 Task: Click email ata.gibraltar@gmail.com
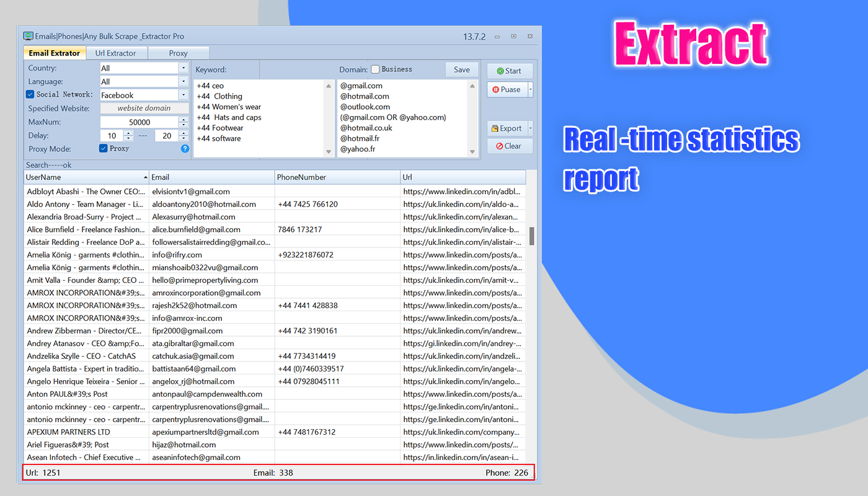(193, 343)
